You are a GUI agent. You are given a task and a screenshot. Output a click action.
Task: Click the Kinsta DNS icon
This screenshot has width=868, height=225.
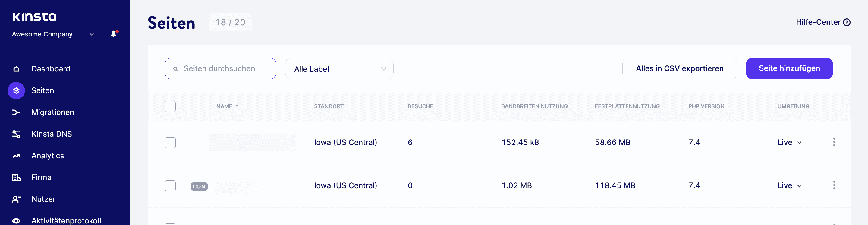[16, 134]
